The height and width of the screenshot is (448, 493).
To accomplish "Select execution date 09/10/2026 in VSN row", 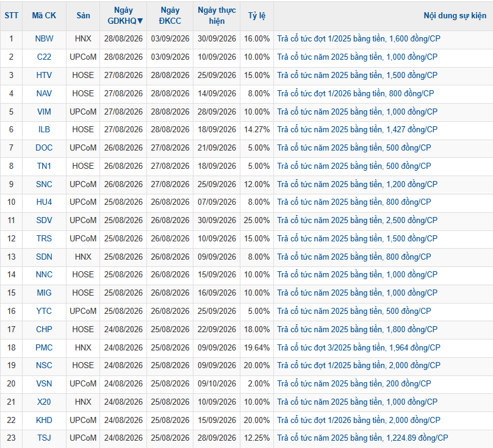I will [x=217, y=383].
